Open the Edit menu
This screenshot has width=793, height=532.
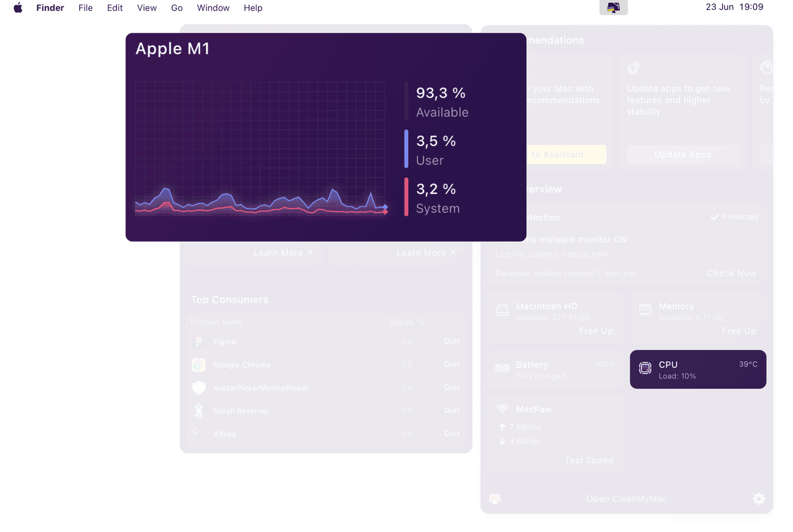pyautogui.click(x=115, y=8)
